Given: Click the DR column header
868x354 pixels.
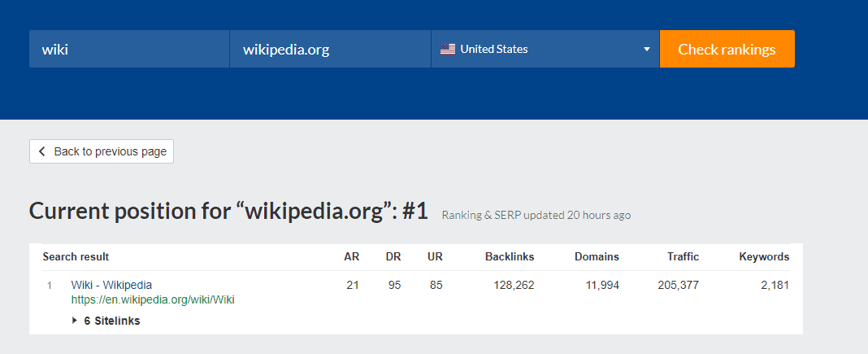Looking at the screenshot, I should click(393, 256).
